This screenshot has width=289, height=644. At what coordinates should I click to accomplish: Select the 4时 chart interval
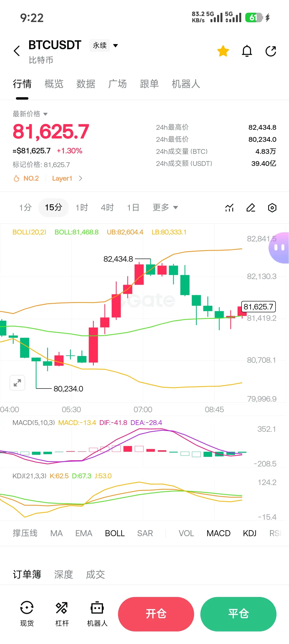tap(107, 207)
